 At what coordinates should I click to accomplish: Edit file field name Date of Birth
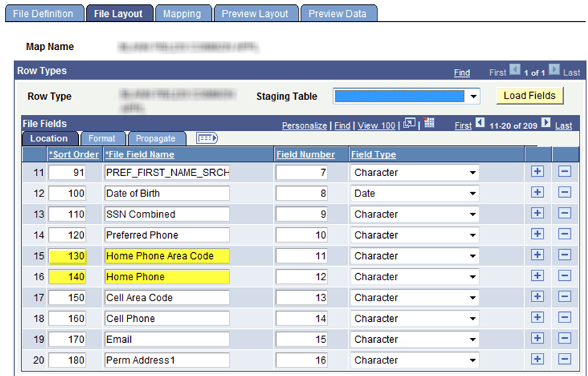(168, 194)
